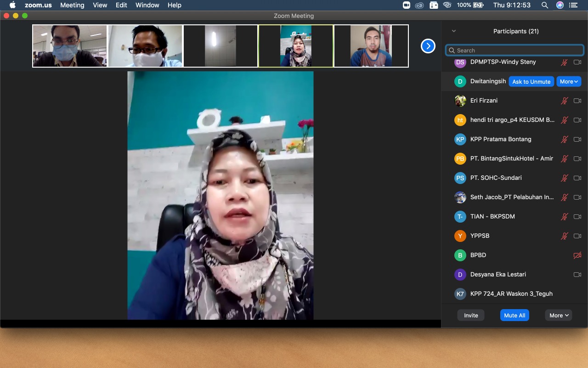Toggle mute state for YPPSB participant
Screen dimensions: 588x368
point(565,236)
